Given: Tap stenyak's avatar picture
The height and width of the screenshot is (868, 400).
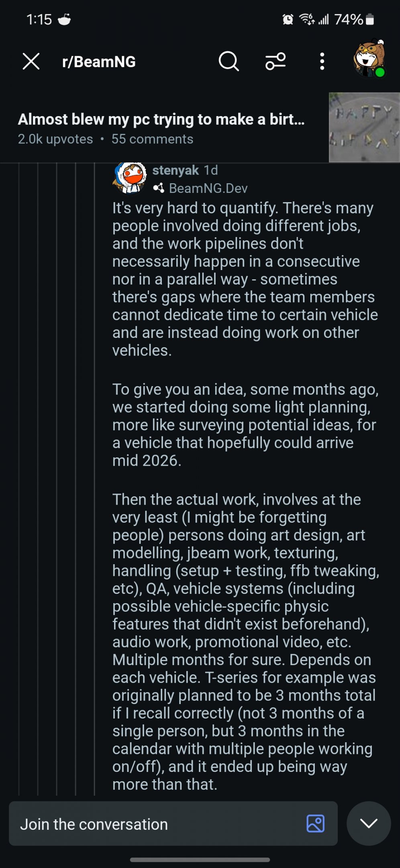Looking at the screenshot, I should click(x=130, y=178).
